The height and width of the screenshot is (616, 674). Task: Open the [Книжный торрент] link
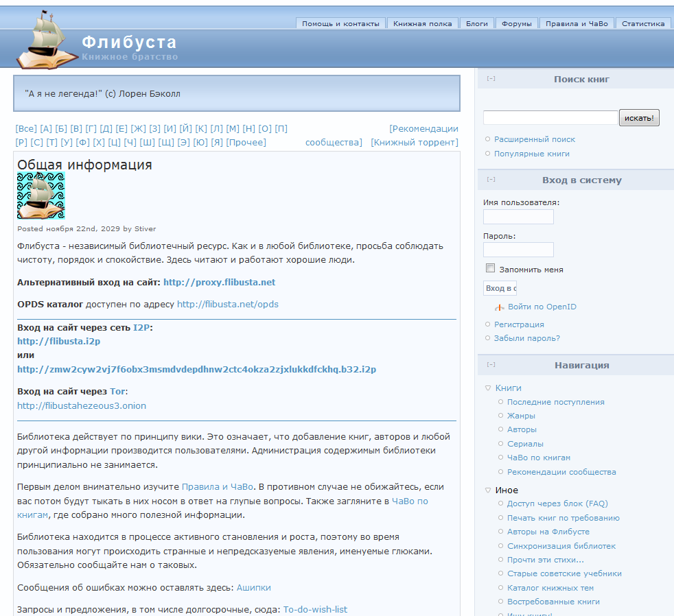(415, 143)
